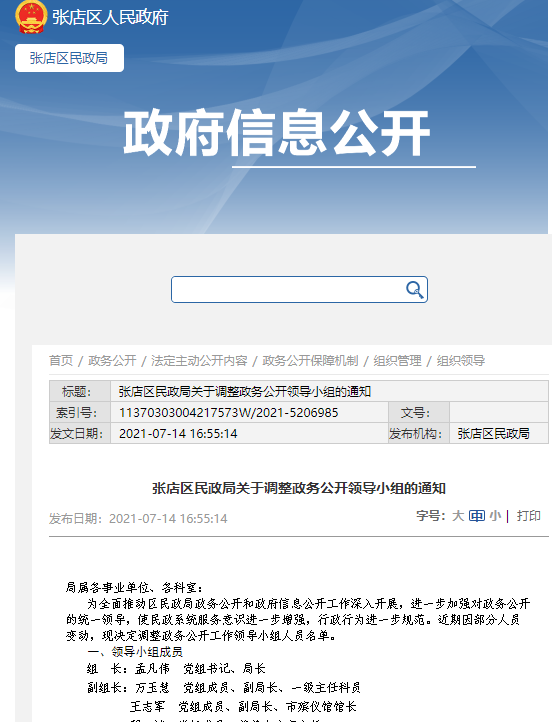Set font size to 大
Image resolution: width=552 pixels, height=722 pixels.
pos(458,516)
